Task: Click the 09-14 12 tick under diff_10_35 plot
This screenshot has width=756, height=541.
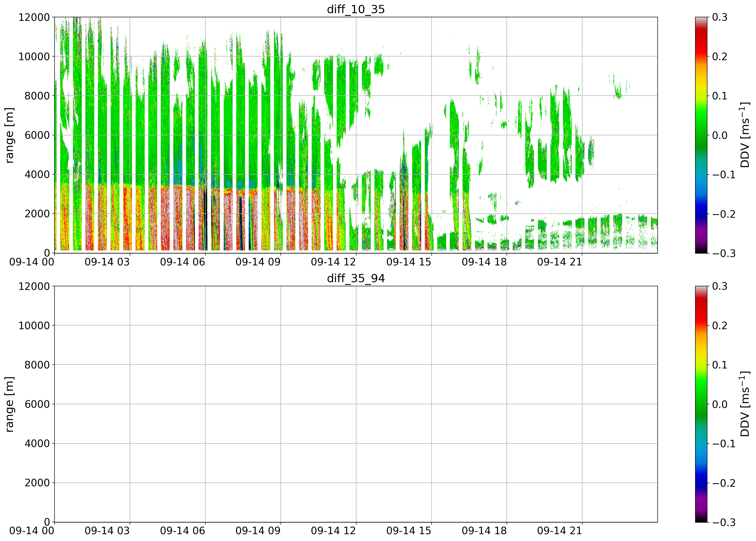Action: pos(333,262)
